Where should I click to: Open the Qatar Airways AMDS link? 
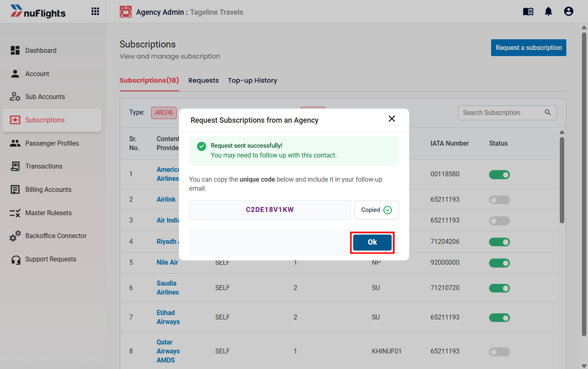(x=168, y=351)
